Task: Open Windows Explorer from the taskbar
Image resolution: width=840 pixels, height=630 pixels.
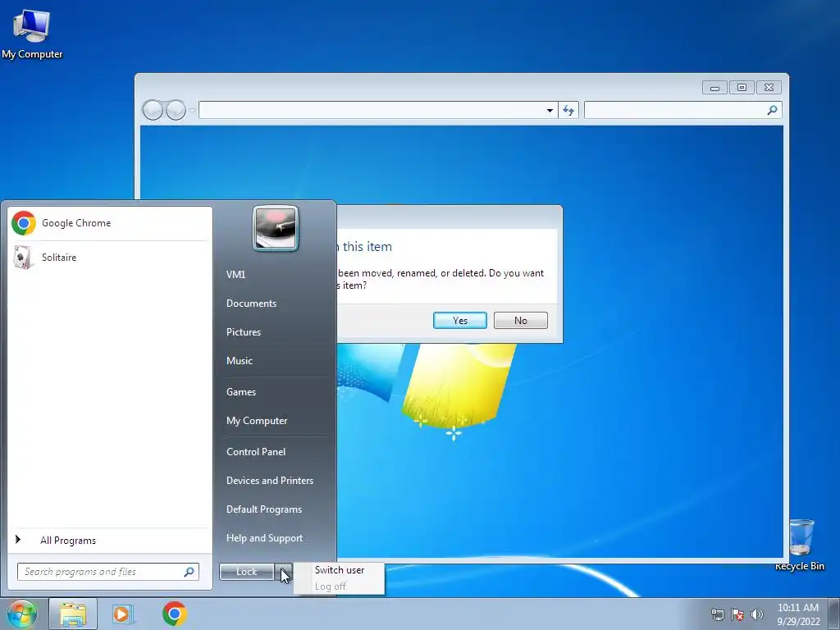Action: [x=73, y=614]
